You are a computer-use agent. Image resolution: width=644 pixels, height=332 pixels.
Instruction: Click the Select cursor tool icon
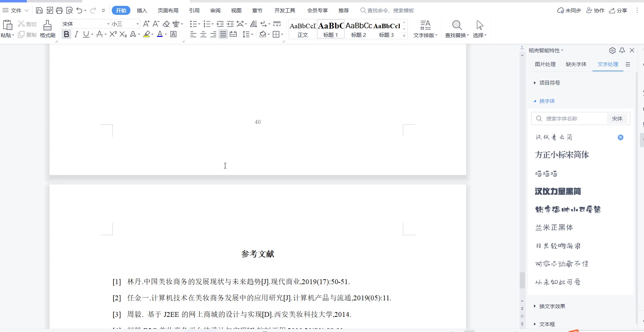[x=480, y=25]
